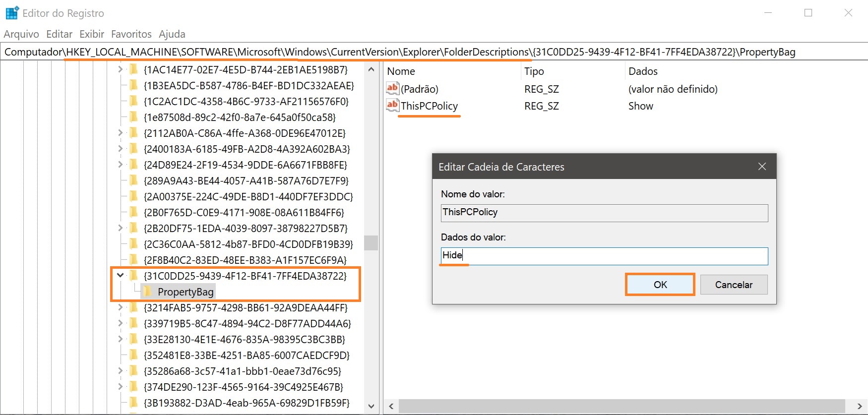Click folder icon of {2400183A-6185-49FB-A2D8-4A392A602BA3}
The height and width of the screenshot is (415, 868).
pos(134,149)
